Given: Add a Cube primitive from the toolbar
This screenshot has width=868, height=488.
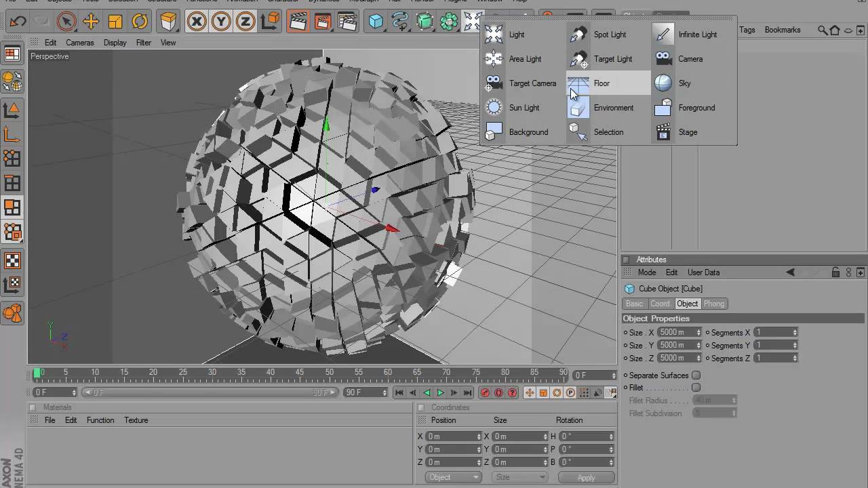Looking at the screenshot, I should pyautogui.click(x=376, y=22).
